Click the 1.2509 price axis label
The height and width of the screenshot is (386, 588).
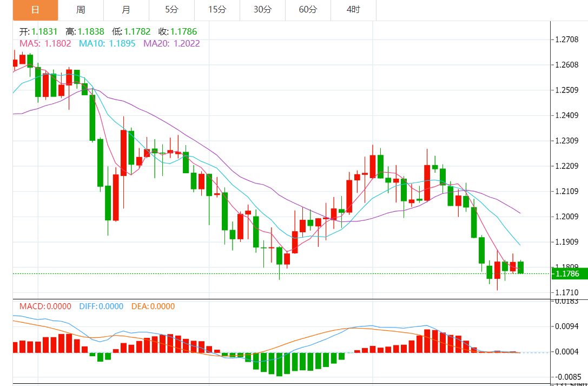[566, 90]
